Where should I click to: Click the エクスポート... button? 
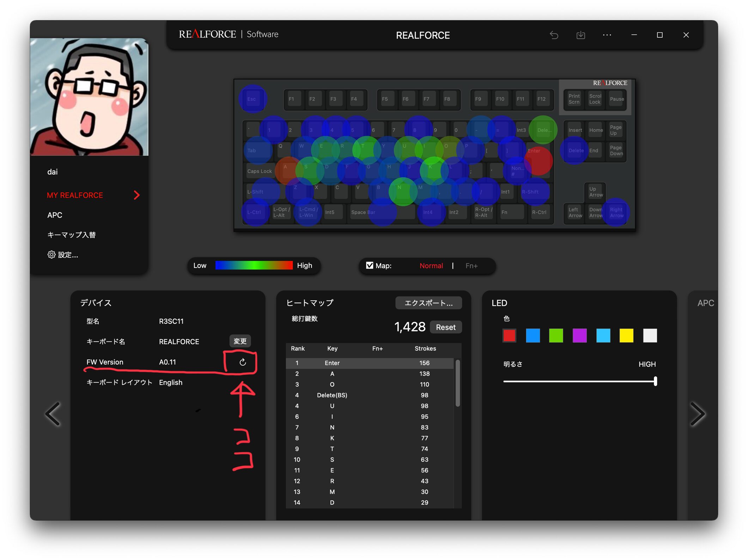(x=428, y=303)
